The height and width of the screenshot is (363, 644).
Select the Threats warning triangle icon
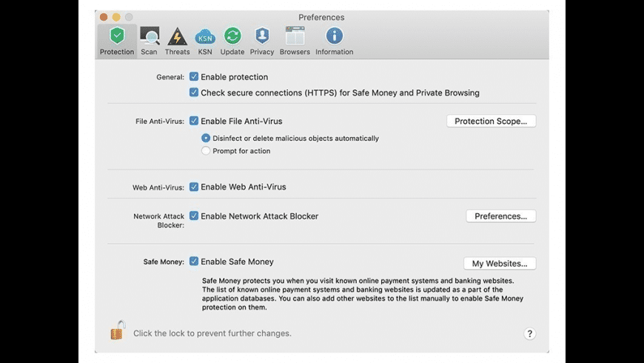(177, 36)
